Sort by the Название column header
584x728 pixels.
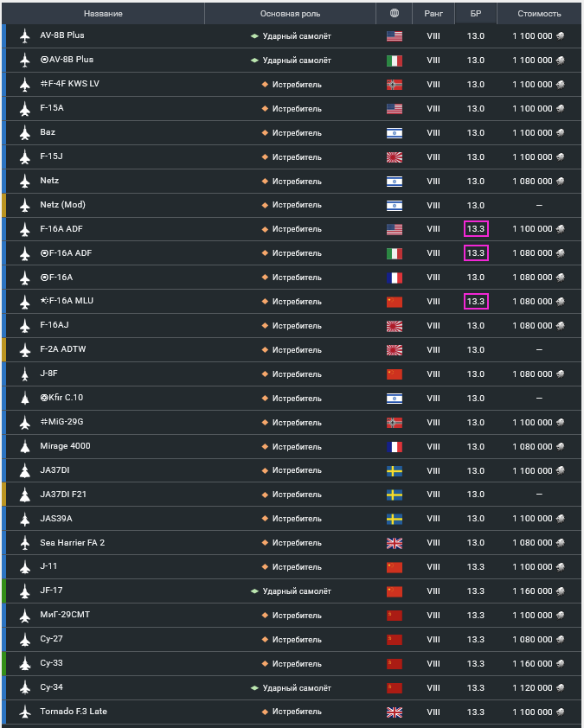tap(103, 14)
